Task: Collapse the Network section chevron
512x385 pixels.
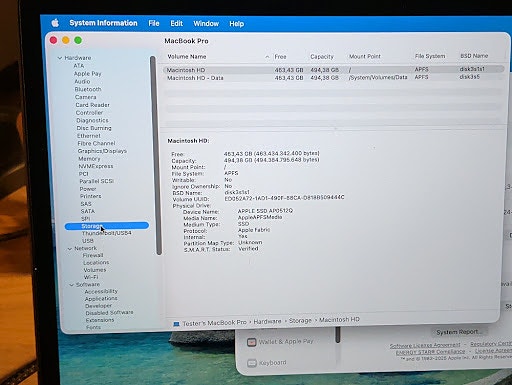Action: tap(70, 249)
